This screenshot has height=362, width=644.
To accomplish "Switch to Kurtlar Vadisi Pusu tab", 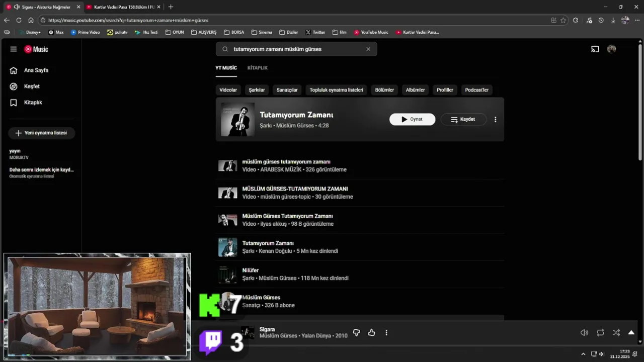I will 124,7.
